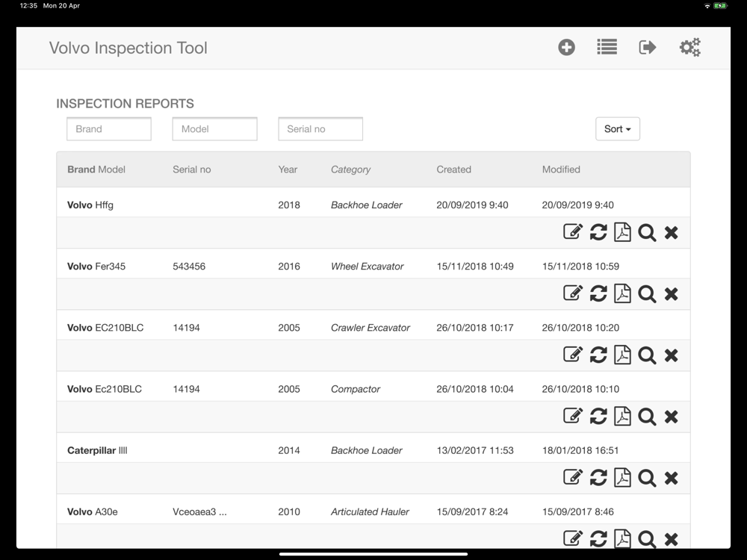Export Caterpillar report to PDF

point(622,478)
